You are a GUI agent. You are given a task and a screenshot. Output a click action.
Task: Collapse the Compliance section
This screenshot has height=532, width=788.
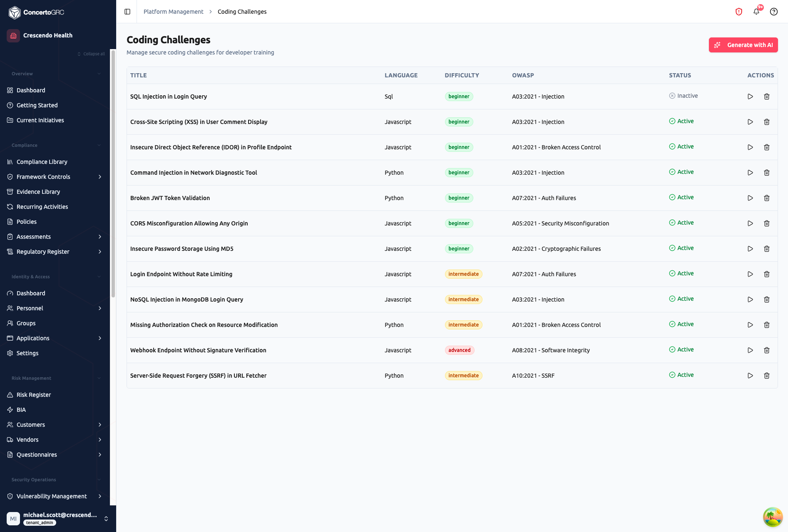coord(99,145)
